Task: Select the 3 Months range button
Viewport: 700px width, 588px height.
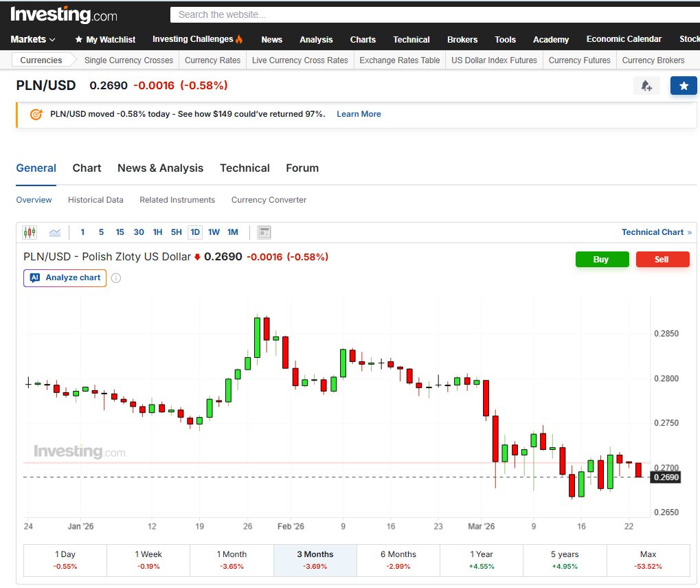Action: click(315, 561)
